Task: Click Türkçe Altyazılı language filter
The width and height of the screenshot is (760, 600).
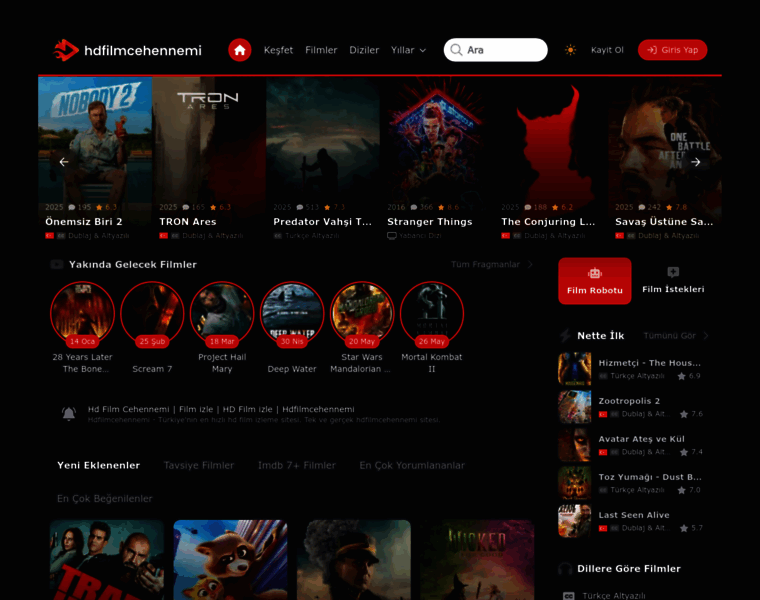Action: point(614,596)
